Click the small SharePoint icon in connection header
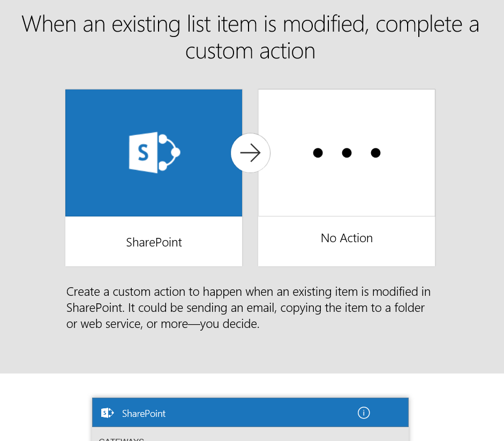Viewport: 504px width, 441px height. point(108,413)
